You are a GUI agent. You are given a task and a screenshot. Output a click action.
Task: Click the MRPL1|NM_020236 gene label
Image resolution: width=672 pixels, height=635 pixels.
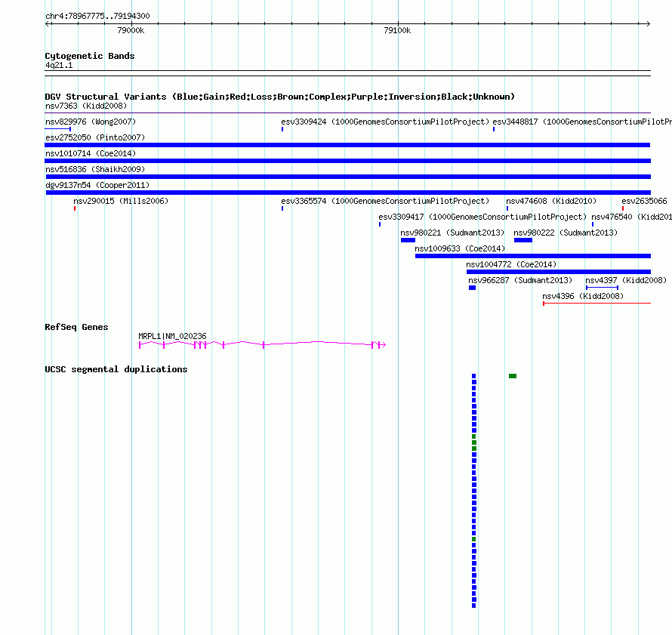(x=172, y=336)
